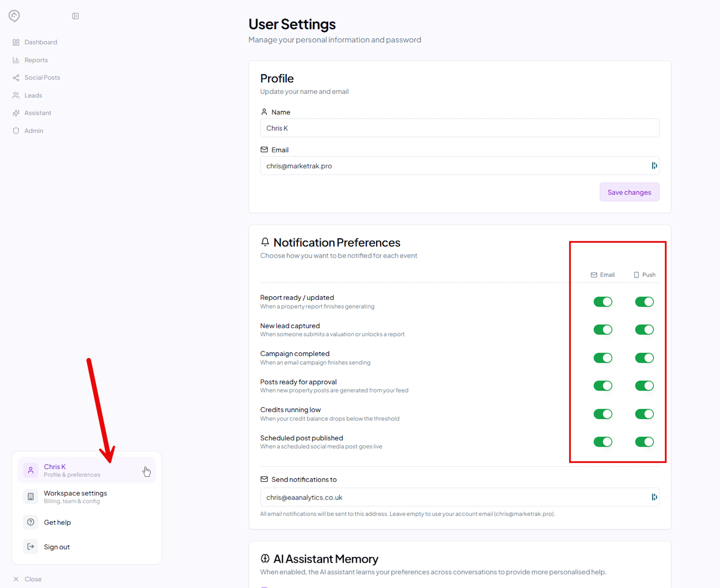Toggle email for Credits running low
Screen dimensions: 720x588
[602, 414]
